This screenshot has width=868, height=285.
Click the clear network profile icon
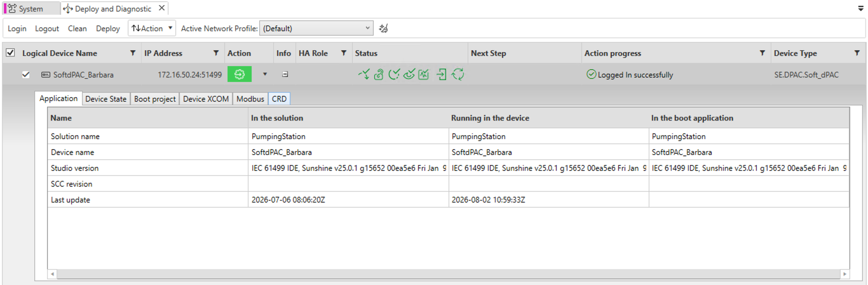click(383, 29)
